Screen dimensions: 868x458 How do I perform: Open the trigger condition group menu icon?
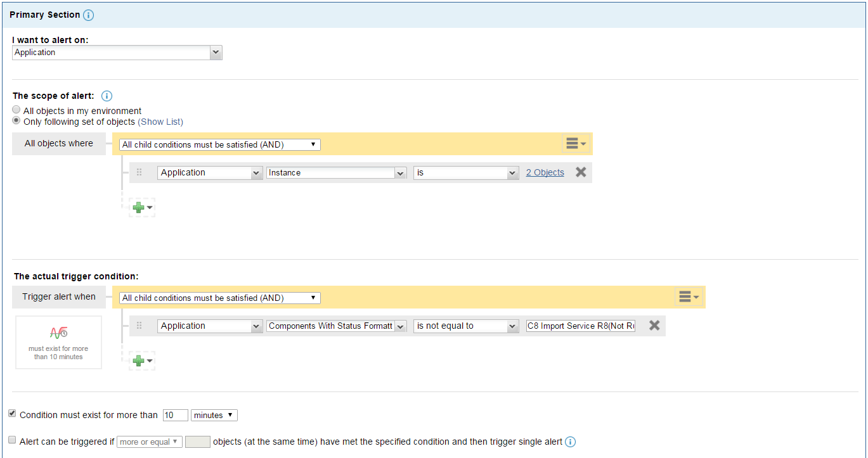click(x=689, y=297)
